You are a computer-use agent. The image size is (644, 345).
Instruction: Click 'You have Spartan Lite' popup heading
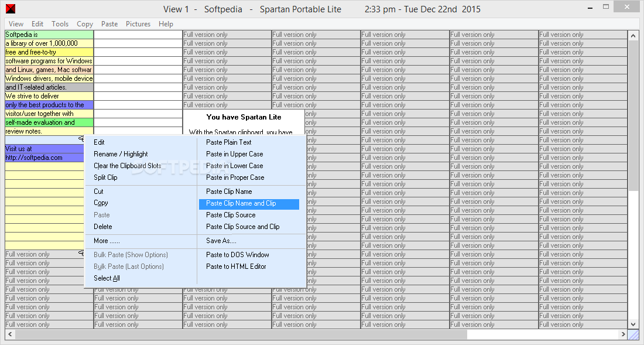[x=244, y=117]
